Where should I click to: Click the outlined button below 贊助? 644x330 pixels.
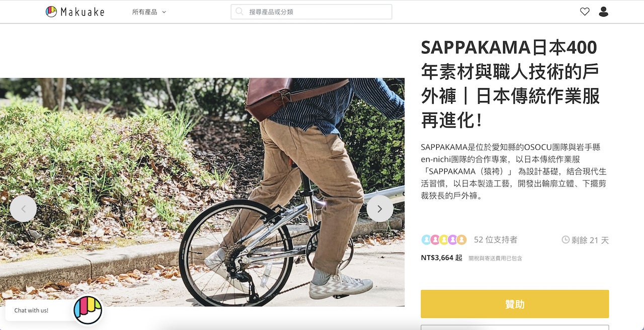coord(515,327)
